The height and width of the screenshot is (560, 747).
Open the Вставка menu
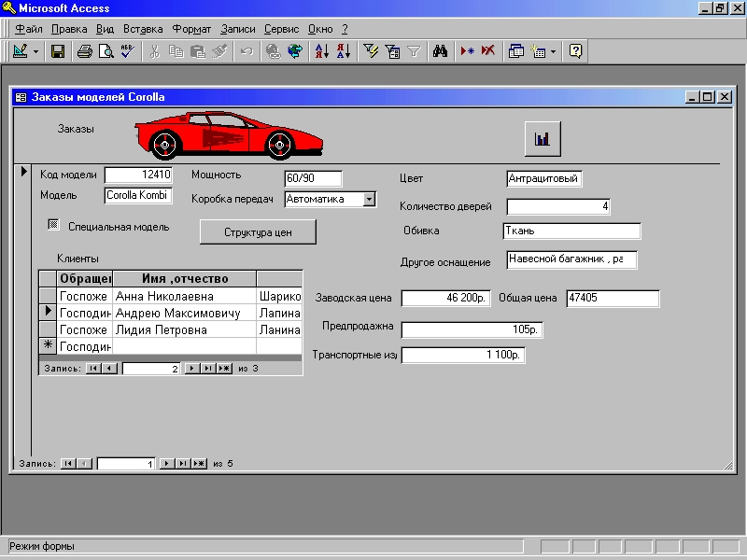[143, 29]
